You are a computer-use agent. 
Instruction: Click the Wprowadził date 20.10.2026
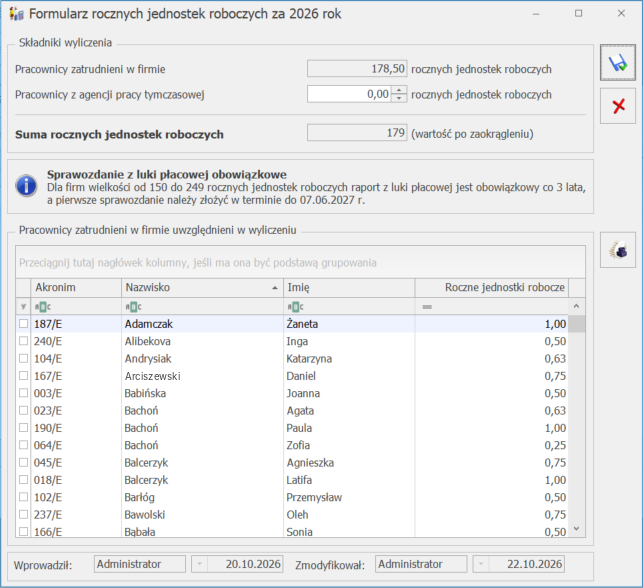pos(245,564)
